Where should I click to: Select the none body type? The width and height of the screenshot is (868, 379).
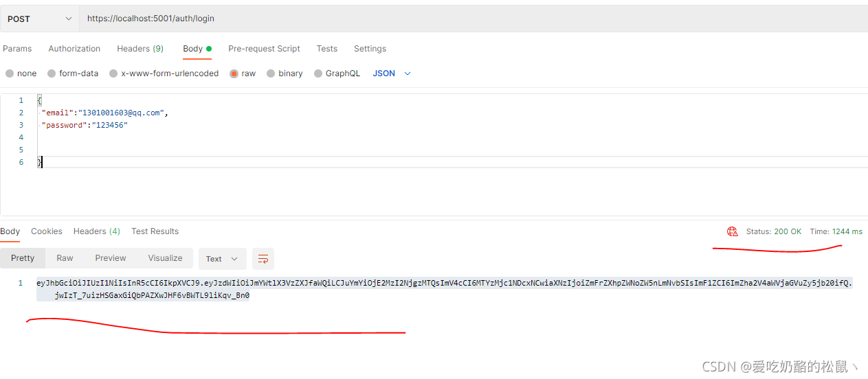[x=21, y=73]
